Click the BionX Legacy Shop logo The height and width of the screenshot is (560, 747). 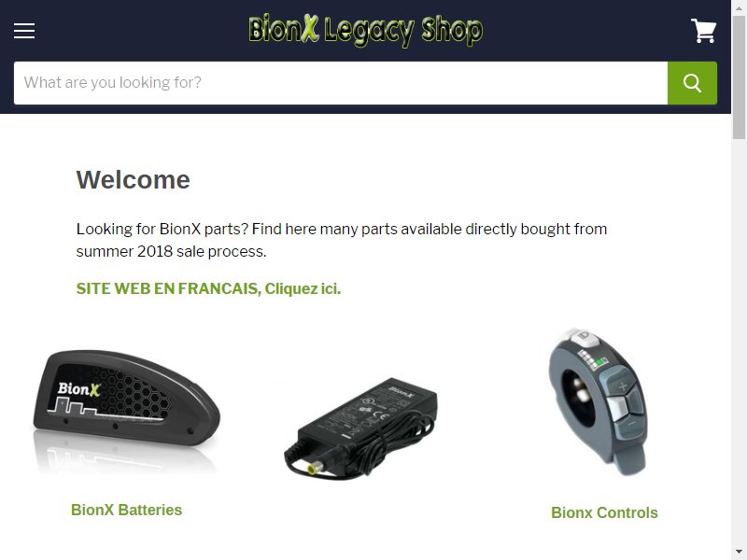click(365, 30)
